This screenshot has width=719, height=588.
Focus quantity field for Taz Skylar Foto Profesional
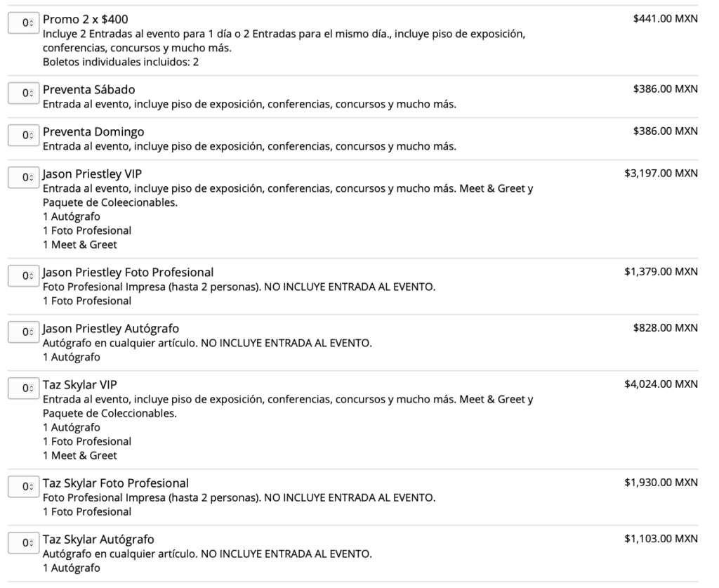[x=23, y=486]
